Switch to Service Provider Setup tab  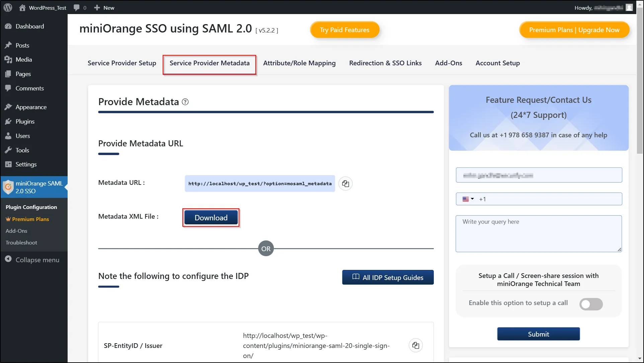(x=122, y=63)
